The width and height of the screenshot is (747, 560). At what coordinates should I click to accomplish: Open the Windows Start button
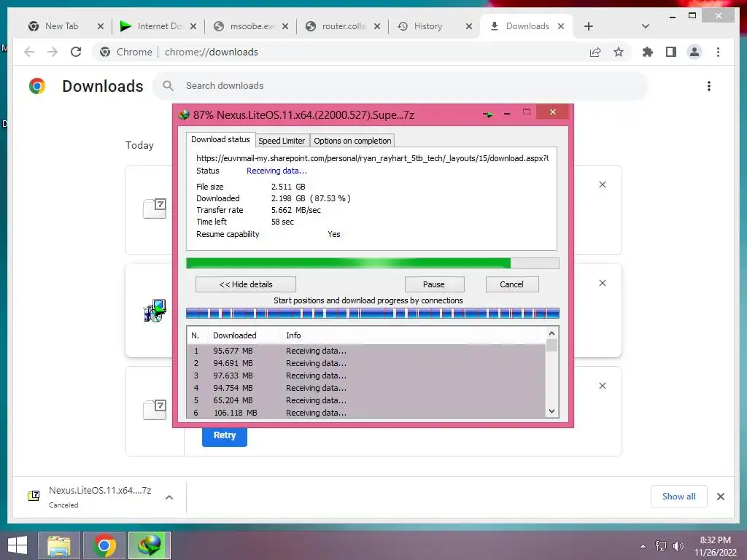(x=18, y=545)
